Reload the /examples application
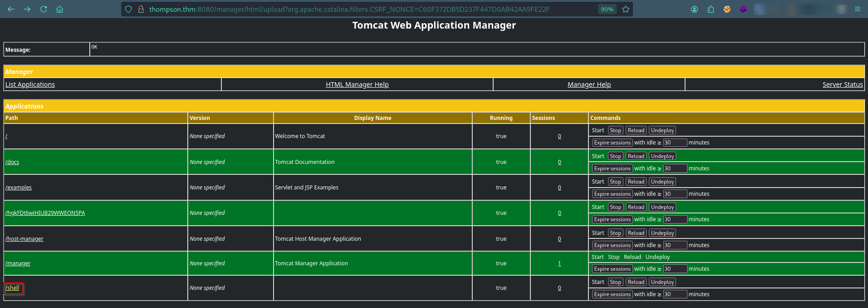This screenshot has width=868, height=308. [636, 182]
